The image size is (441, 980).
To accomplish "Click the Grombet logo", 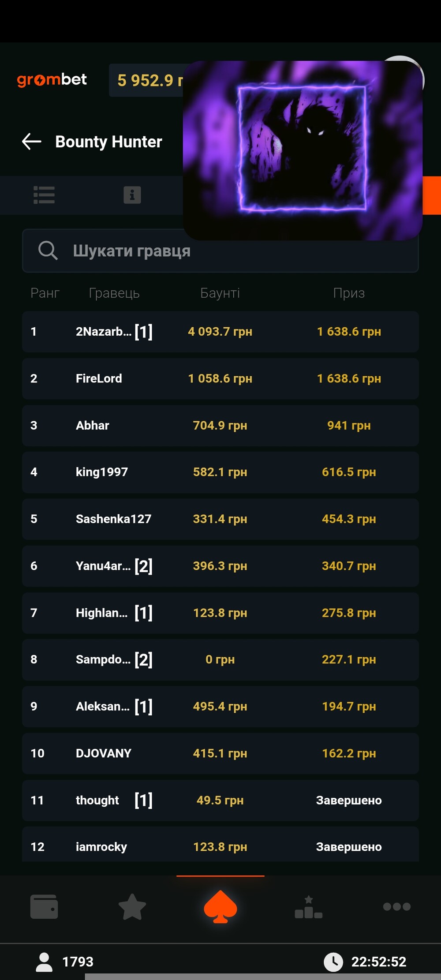I will coord(52,80).
